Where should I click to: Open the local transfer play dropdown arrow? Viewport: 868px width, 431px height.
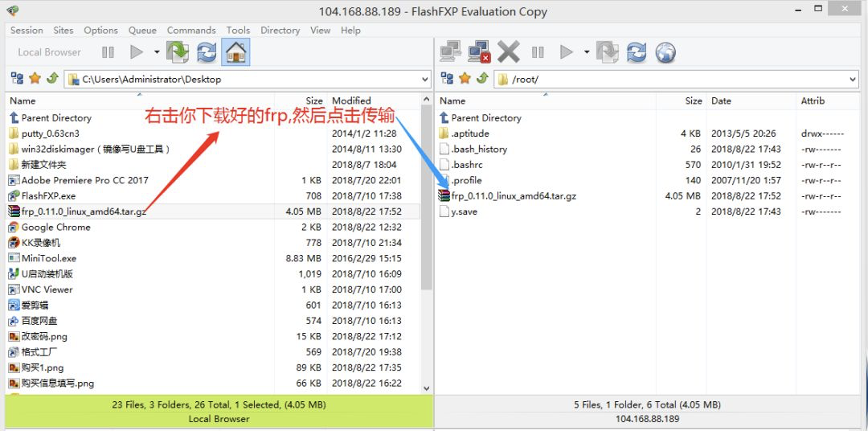pos(157,52)
